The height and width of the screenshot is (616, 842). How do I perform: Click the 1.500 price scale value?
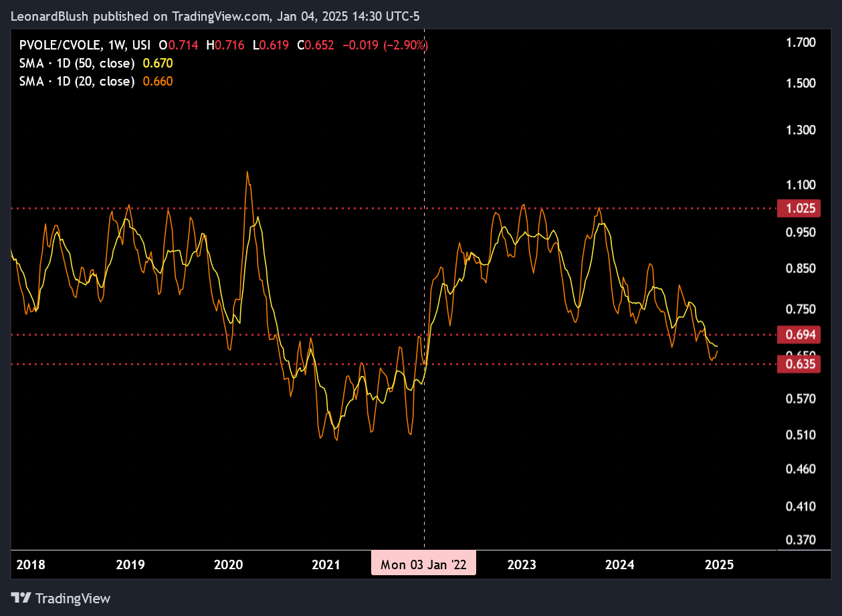click(x=802, y=83)
